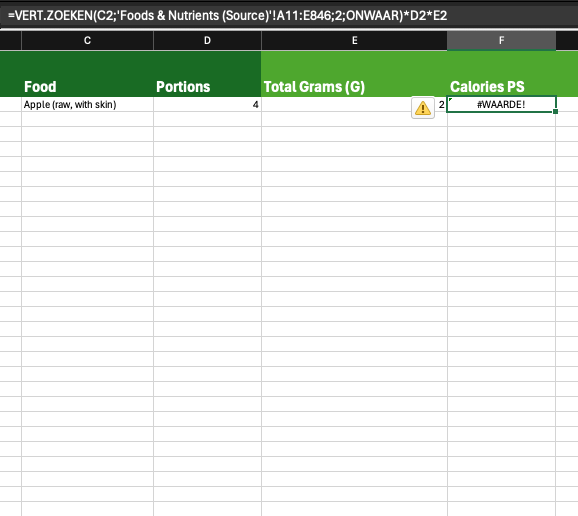578x516 pixels.
Task: Select column E header
Action: 354,41
